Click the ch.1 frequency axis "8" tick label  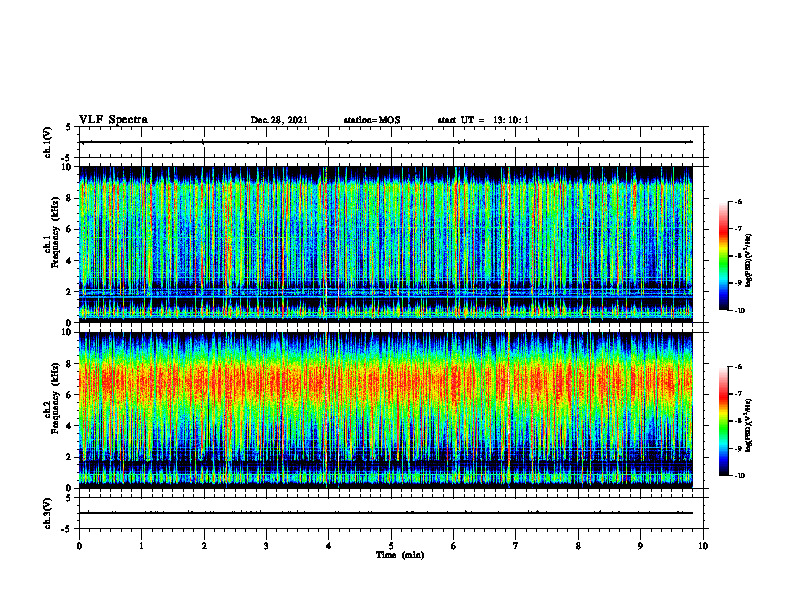[x=69, y=198]
